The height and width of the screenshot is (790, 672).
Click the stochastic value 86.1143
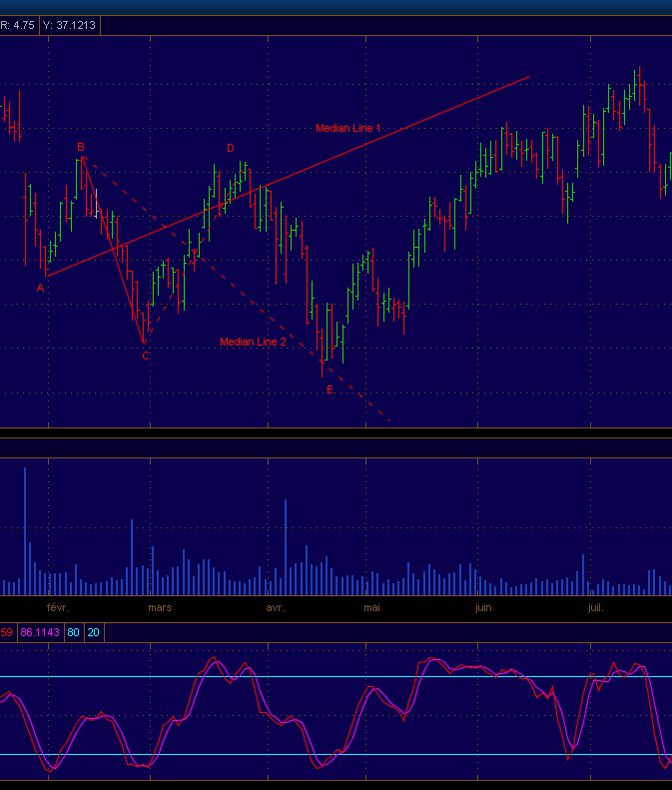coord(40,632)
